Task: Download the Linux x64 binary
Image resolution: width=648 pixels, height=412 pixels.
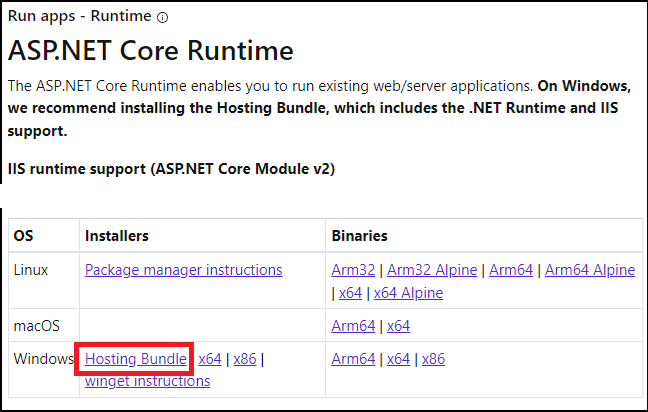Action: pyautogui.click(x=350, y=293)
